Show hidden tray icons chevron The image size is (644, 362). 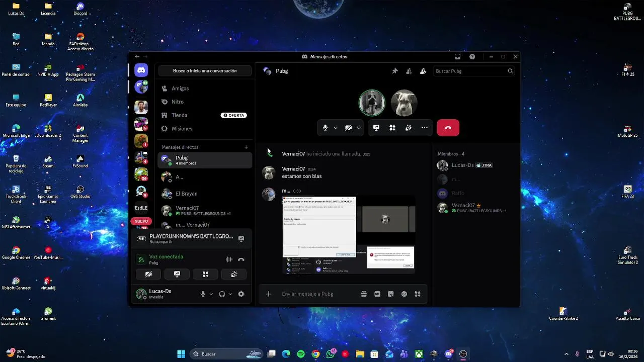(x=567, y=354)
